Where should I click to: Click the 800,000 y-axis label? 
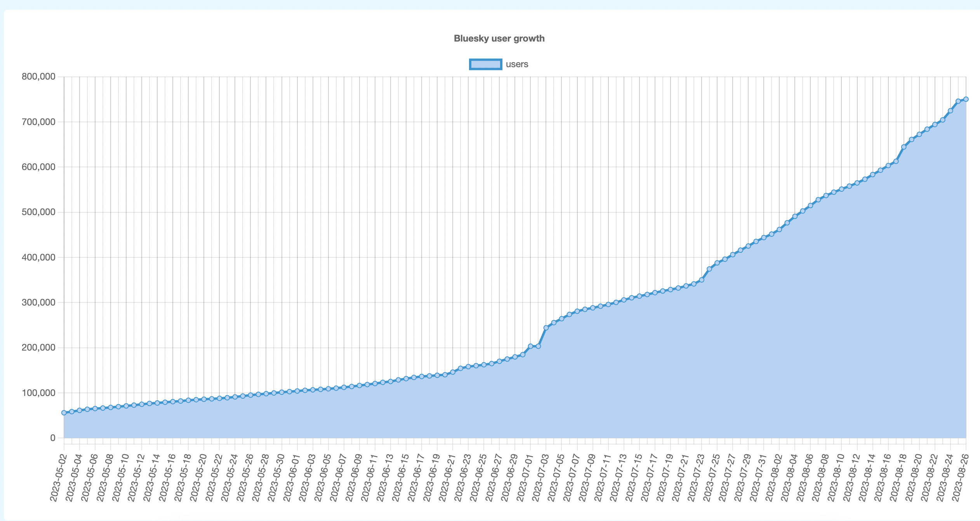click(38, 76)
